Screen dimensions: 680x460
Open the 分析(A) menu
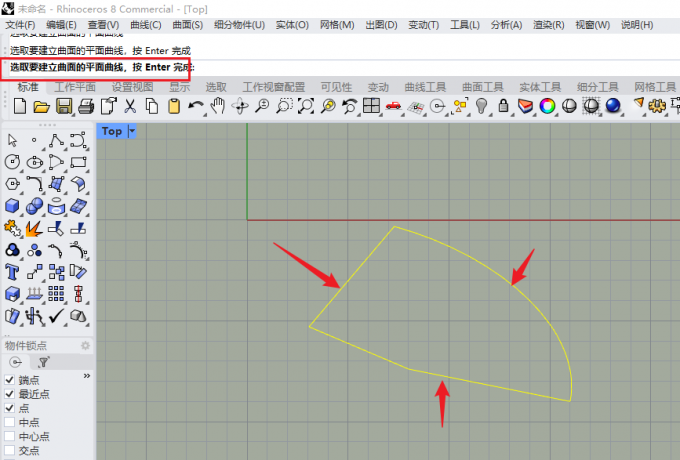(507, 25)
